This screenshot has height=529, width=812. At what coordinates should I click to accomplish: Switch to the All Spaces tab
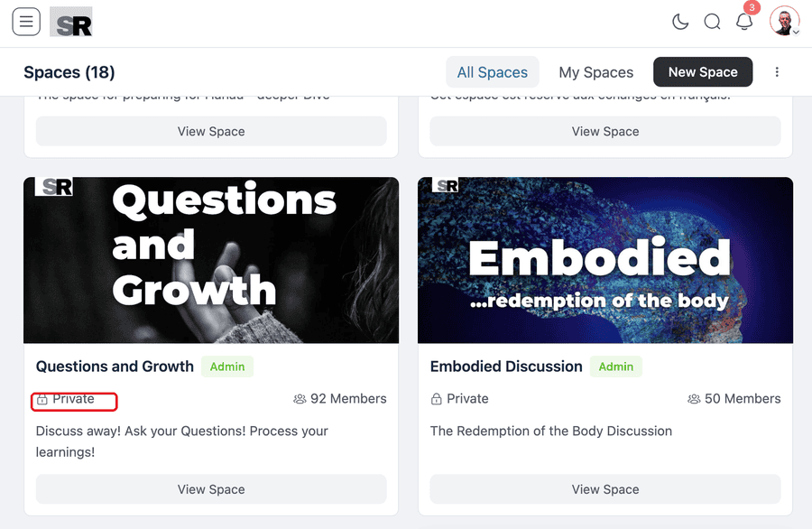[492, 72]
